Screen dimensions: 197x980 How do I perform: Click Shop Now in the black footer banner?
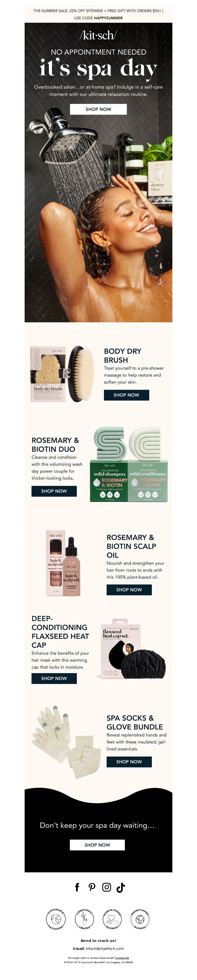[97, 845]
